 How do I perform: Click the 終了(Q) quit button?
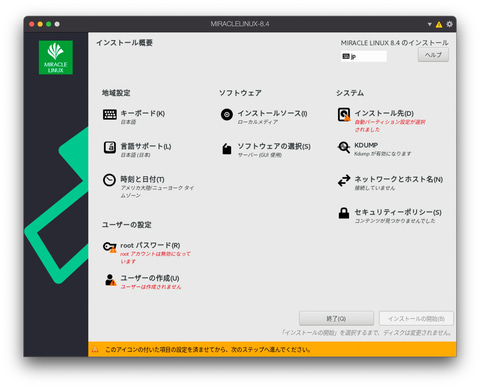pos(336,319)
